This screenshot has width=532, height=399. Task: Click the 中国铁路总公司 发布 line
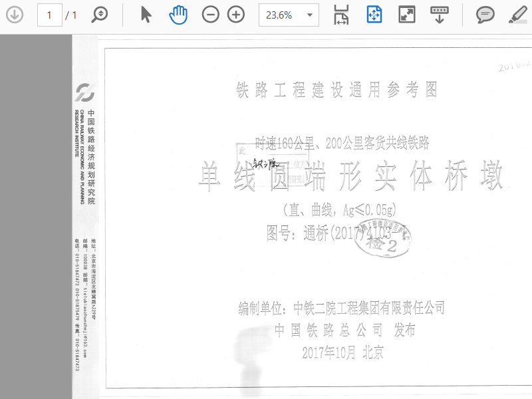point(344,330)
